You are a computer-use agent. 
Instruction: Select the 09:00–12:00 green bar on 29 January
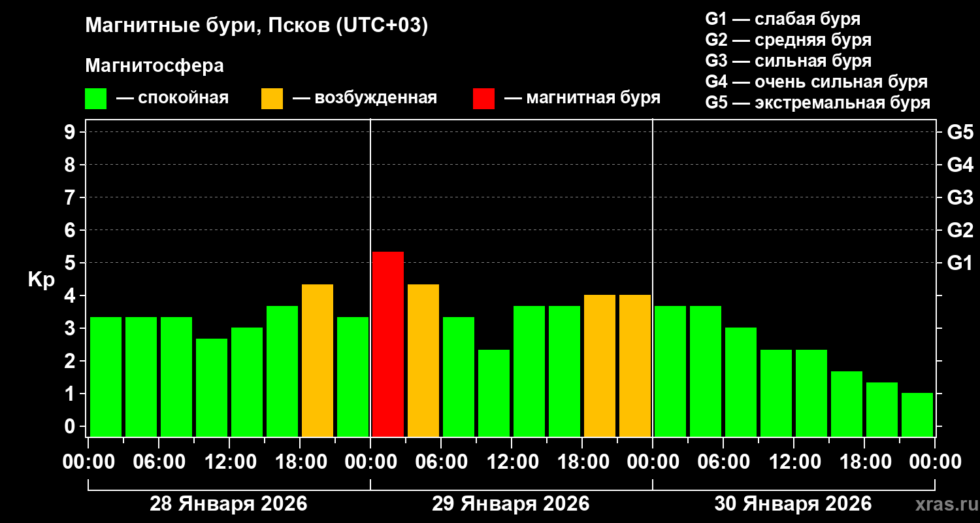tap(494, 393)
